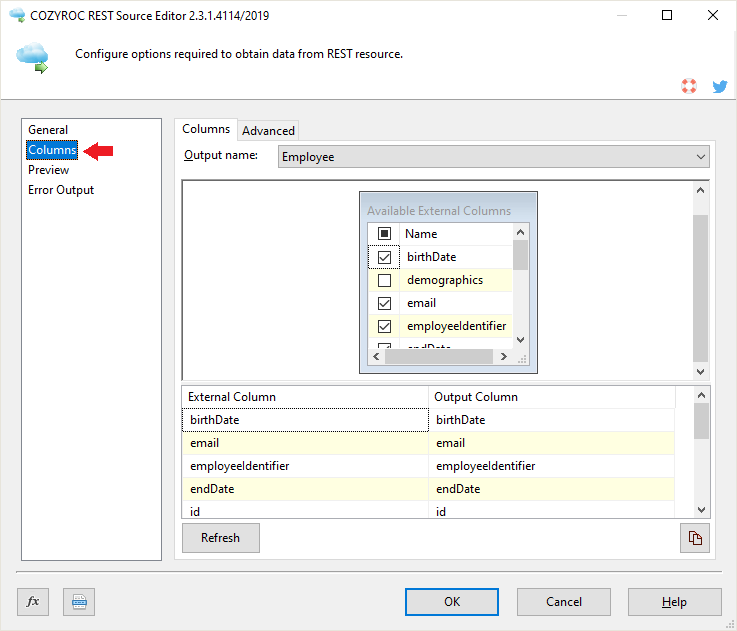Open Preview page in left pane

[49, 170]
